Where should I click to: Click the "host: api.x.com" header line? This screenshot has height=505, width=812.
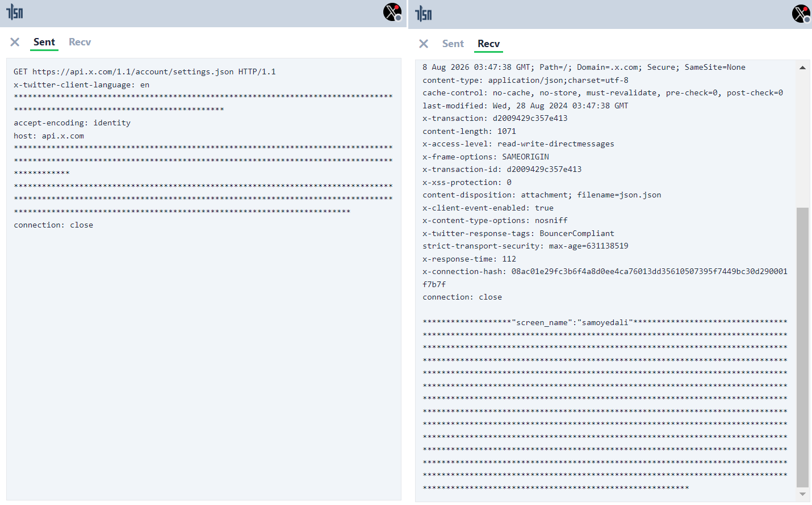tap(49, 136)
